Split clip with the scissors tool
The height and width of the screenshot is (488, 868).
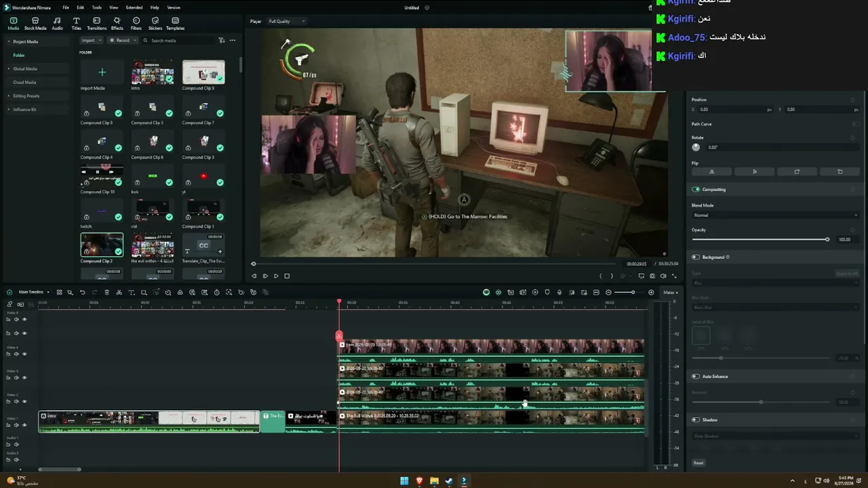pyautogui.click(x=119, y=292)
